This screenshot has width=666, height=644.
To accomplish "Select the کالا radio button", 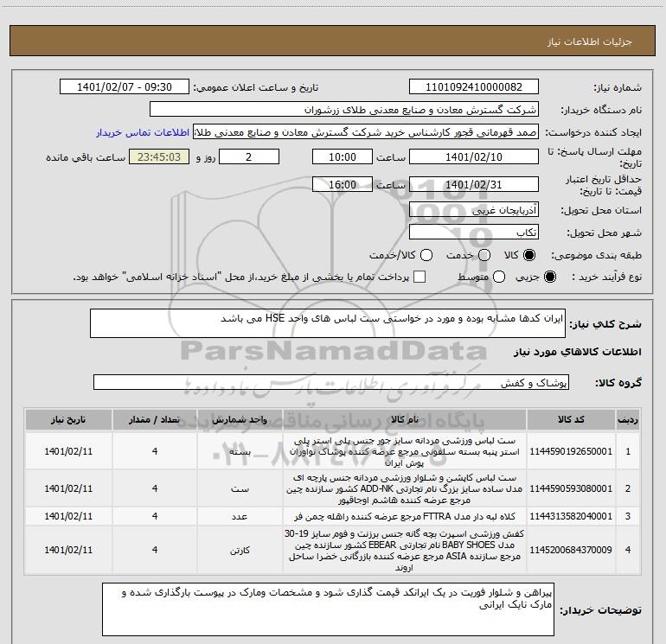I will tap(529, 255).
